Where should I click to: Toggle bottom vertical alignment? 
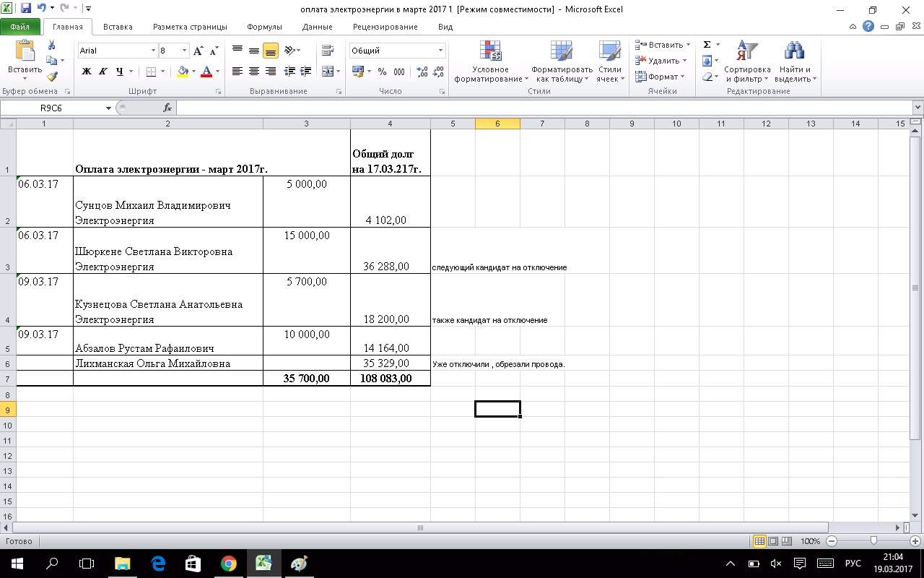[x=271, y=51]
